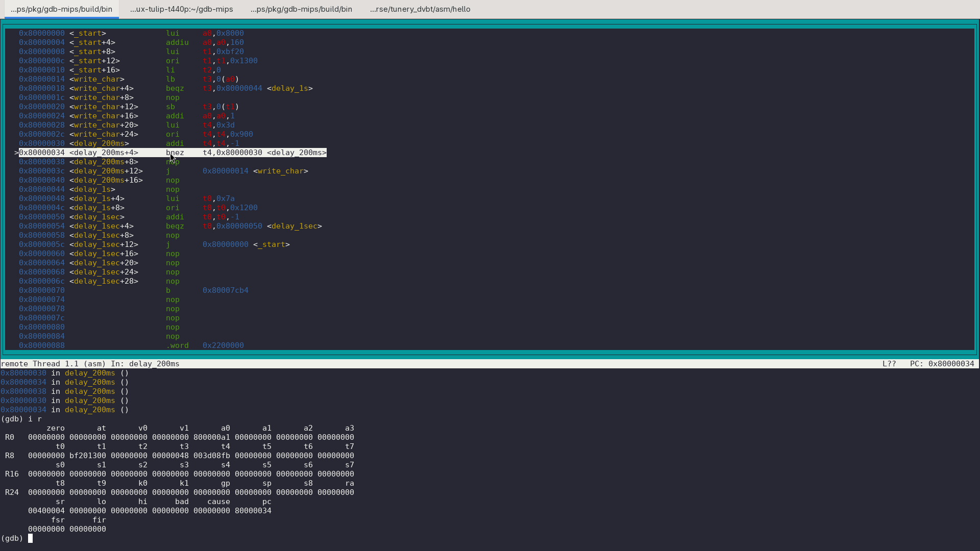Click the highlighted bnez instruction line
Screen dimensions: 980x551
click(x=173, y=153)
